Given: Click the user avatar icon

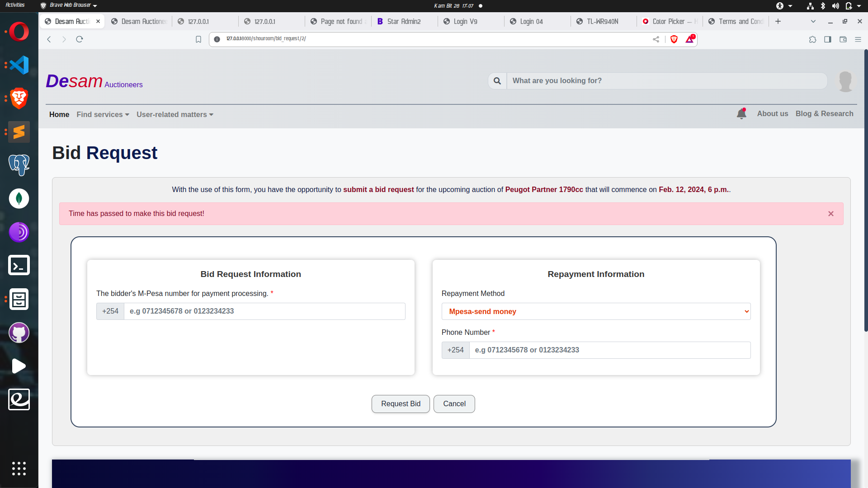Looking at the screenshot, I should 845,81.
